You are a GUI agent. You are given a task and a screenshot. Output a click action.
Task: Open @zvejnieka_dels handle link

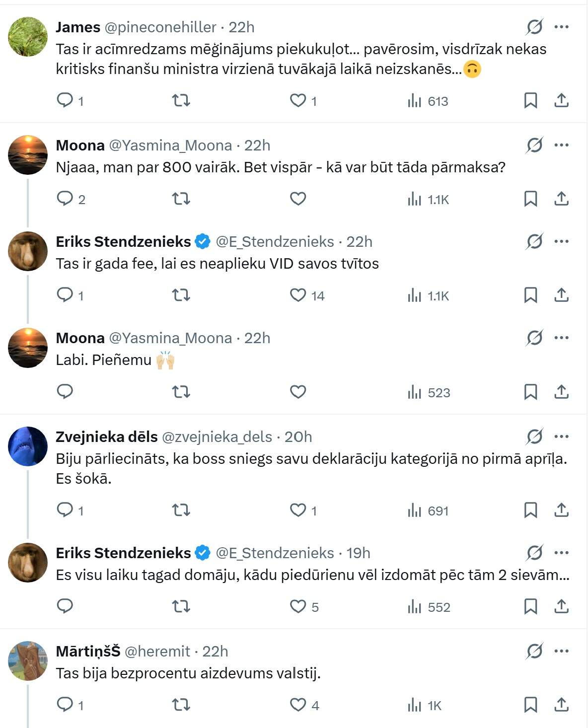217,437
